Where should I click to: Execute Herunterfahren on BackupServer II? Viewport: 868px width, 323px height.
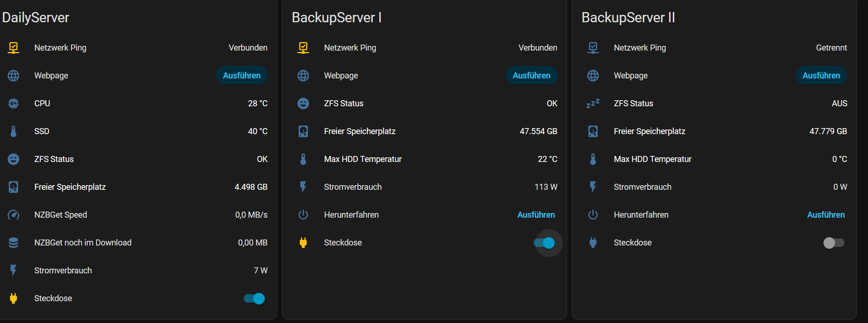pyautogui.click(x=826, y=215)
